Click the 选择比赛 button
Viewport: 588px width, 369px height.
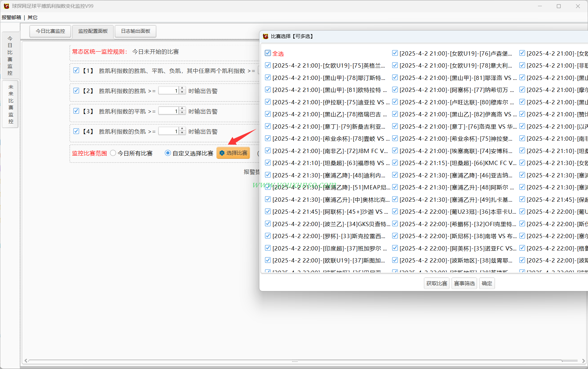pyautogui.click(x=233, y=153)
